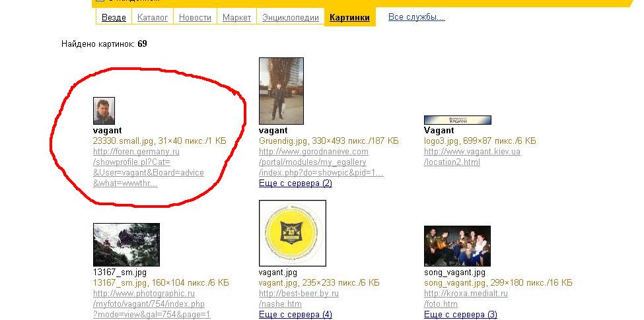Select the Новости tab
The width and height of the screenshot is (644, 320).
(195, 18)
